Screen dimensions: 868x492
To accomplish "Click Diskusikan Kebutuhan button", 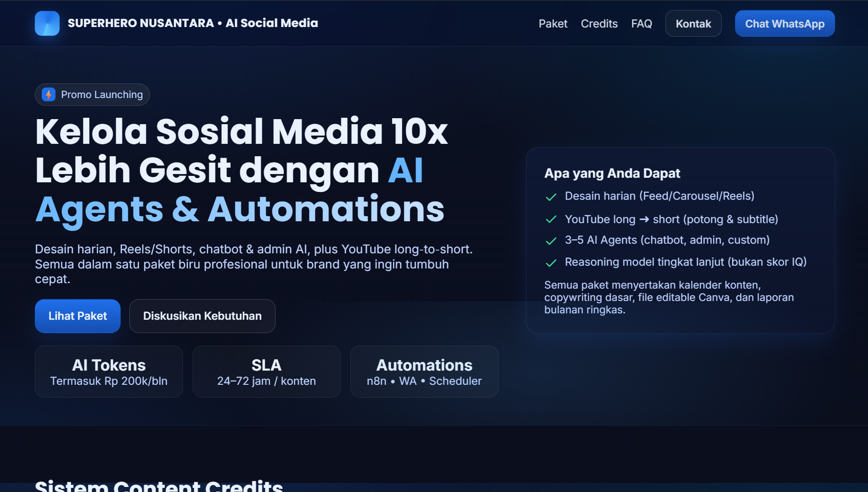I will 202,316.
